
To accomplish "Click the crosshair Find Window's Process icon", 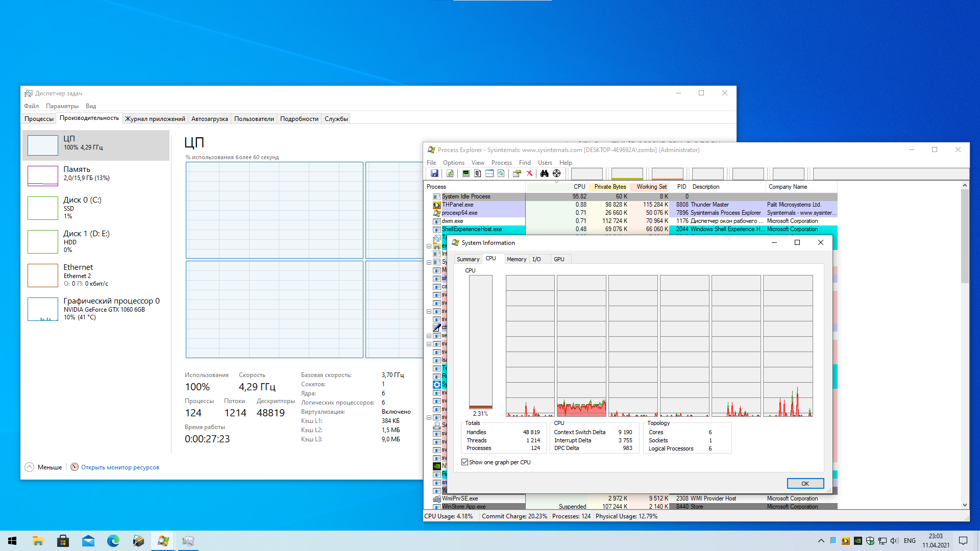I will click(557, 173).
